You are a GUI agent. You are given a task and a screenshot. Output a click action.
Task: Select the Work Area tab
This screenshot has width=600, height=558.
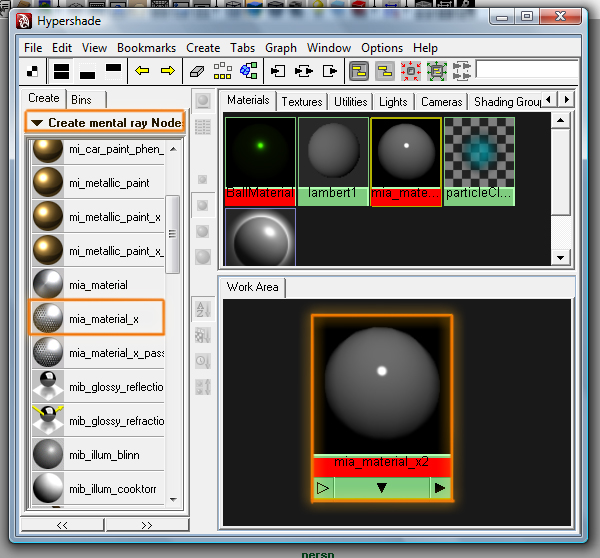[x=253, y=287]
